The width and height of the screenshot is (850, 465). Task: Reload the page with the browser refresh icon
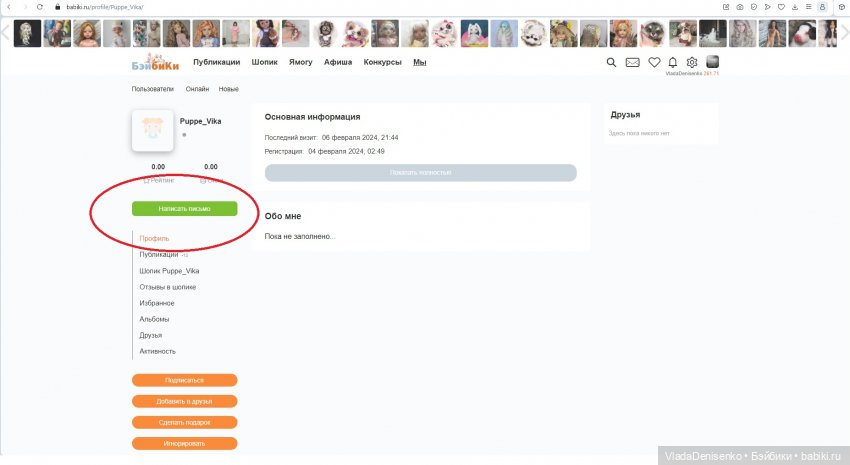click(39, 7)
